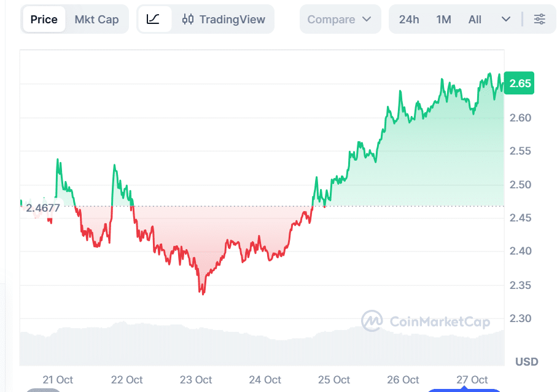Click the green 2.65 current price tag
The height and width of the screenshot is (392, 557).
click(520, 83)
